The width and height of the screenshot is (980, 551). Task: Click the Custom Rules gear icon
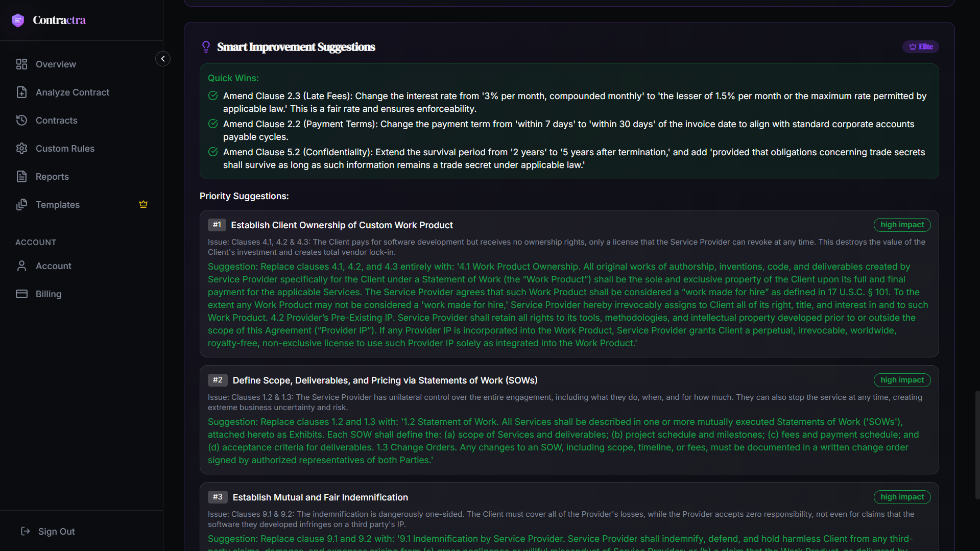pyautogui.click(x=21, y=148)
